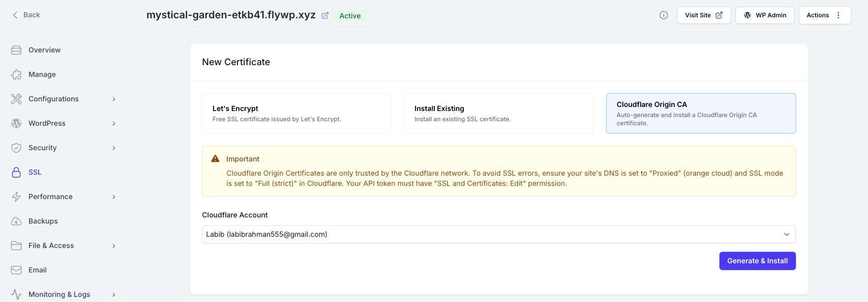The height and width of the screenshot is (302, 868).
Task: Click the Cloudflare Account label
Action: pyautogui.click(x=235, y=215)
